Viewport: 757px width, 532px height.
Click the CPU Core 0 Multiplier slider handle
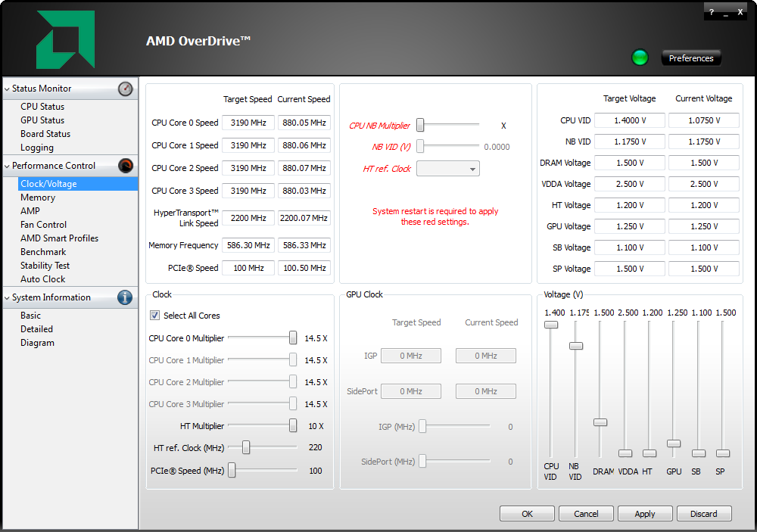point(293,338)
